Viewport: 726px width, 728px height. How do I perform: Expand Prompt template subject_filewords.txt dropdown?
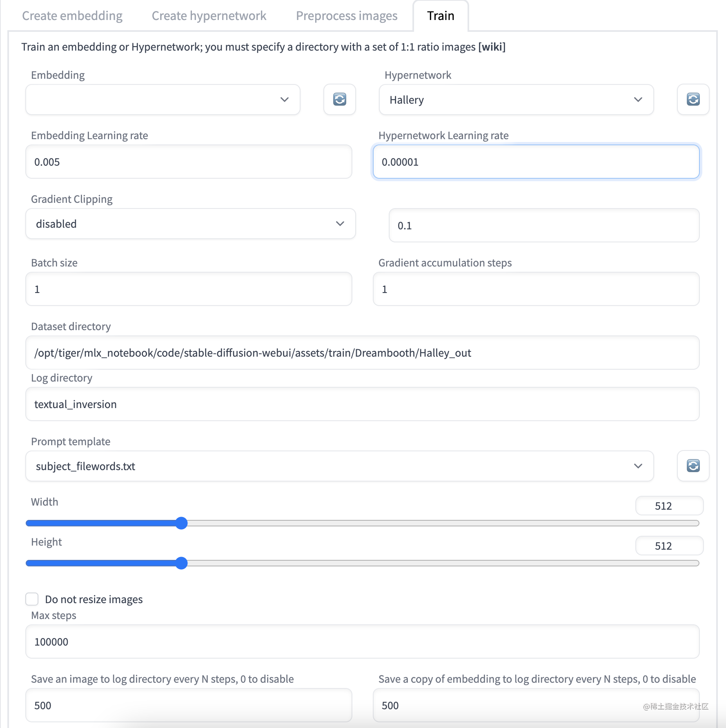click(x=339, y=466)
